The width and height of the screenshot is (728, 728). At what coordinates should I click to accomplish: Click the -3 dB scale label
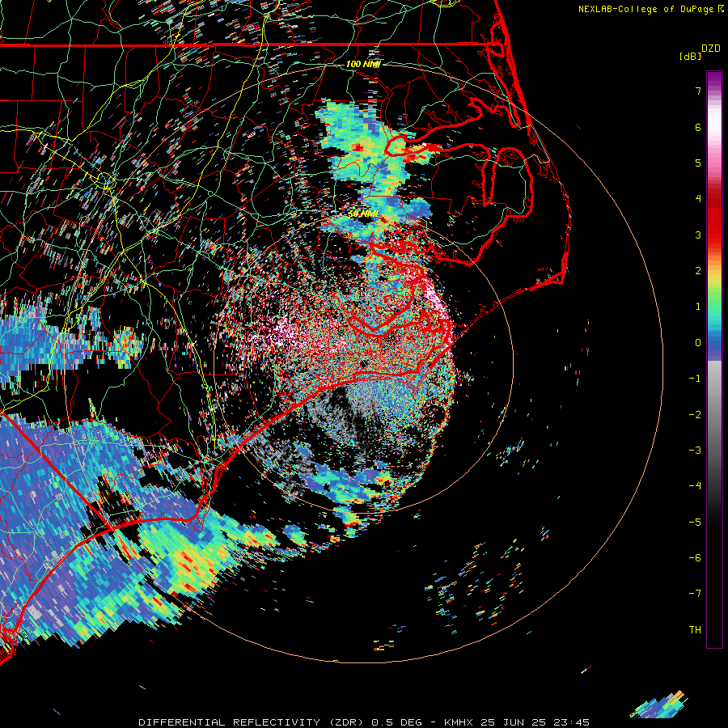point(695,451)
